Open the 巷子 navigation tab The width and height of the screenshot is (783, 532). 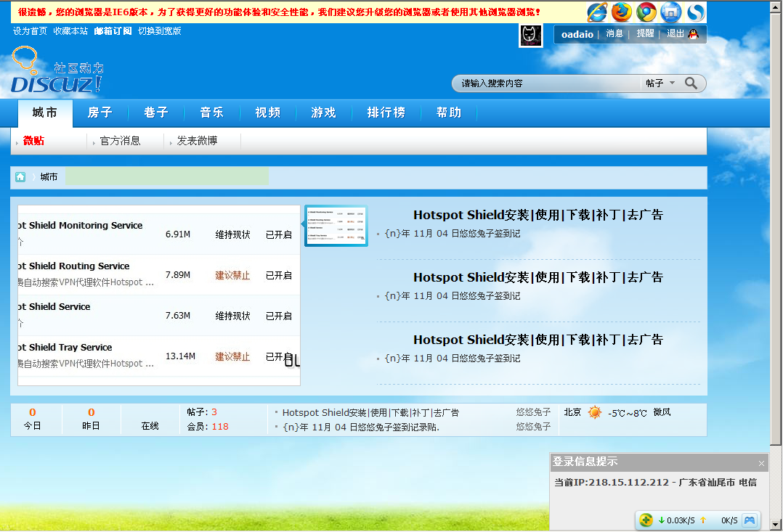pyautogui.click(x=156, y=112)
